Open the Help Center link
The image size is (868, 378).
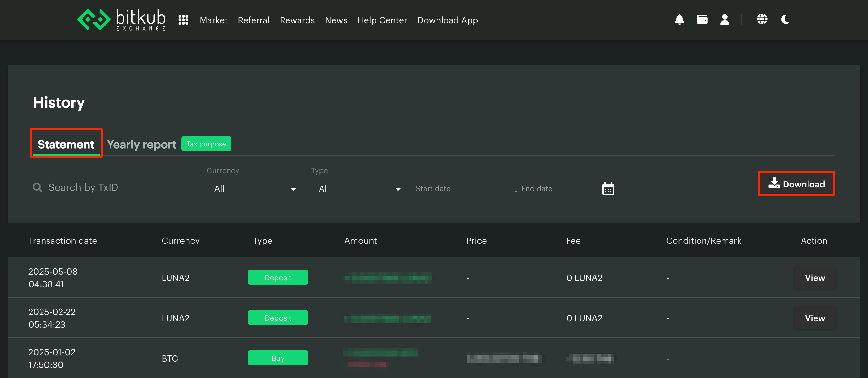click(382, 20)
